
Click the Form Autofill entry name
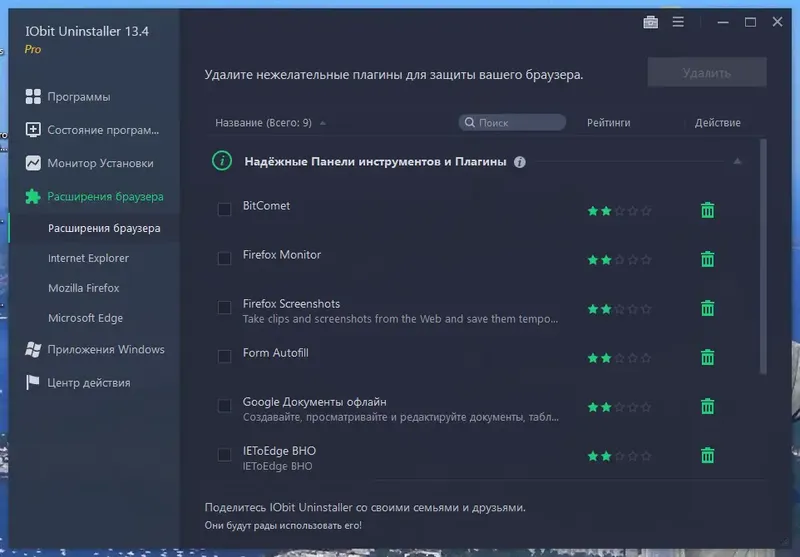(276, 352)
